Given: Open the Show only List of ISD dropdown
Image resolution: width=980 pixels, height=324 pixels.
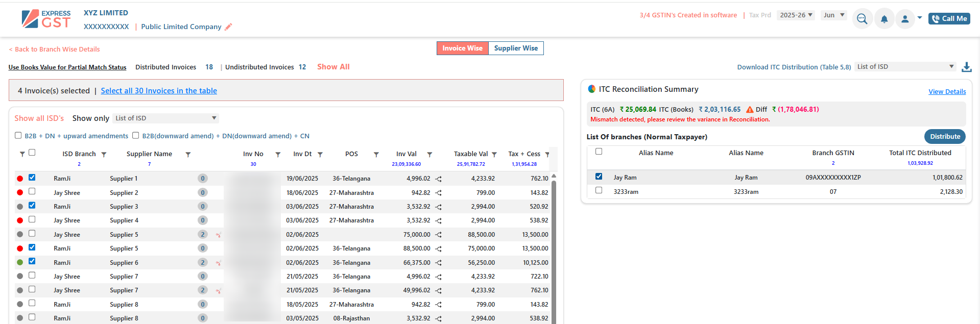Looking at the screenshot, I should point(165,118).
